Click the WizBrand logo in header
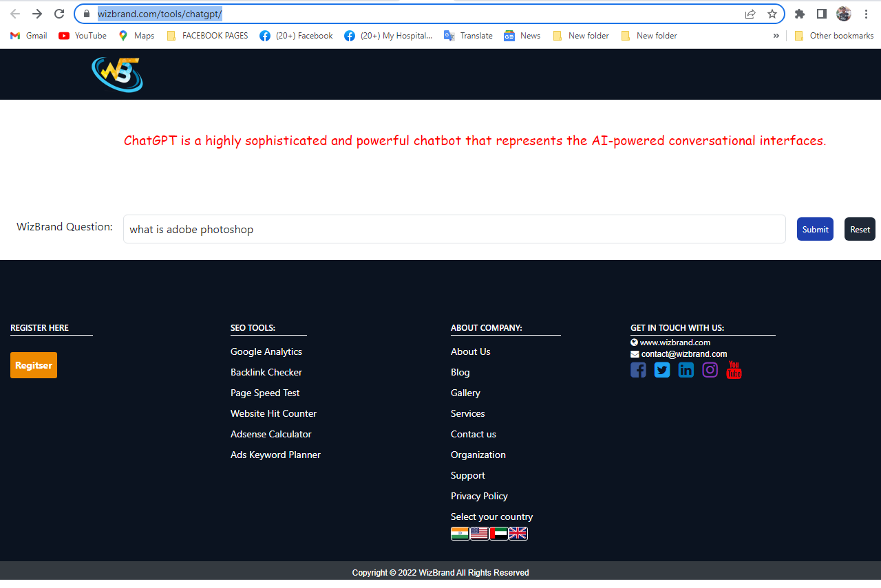Screen dimensions: 881x588 (117, 74)
